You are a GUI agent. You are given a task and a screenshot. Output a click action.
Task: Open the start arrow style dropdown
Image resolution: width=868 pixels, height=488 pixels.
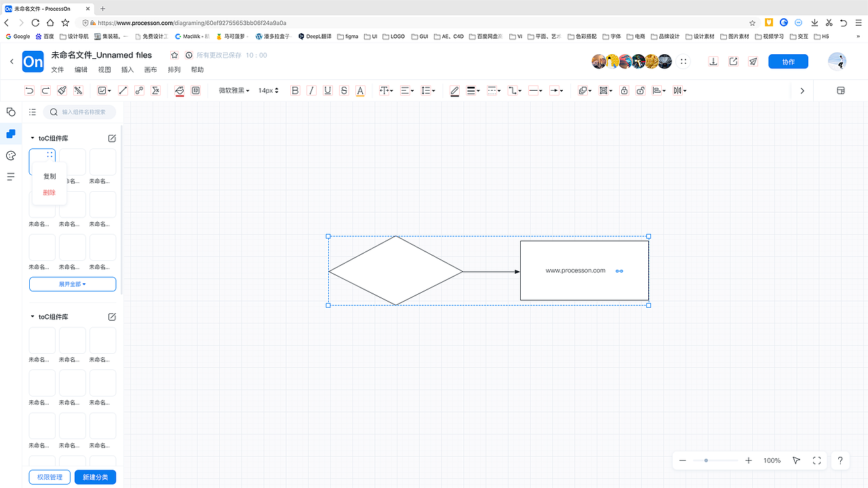click(536, 90)
